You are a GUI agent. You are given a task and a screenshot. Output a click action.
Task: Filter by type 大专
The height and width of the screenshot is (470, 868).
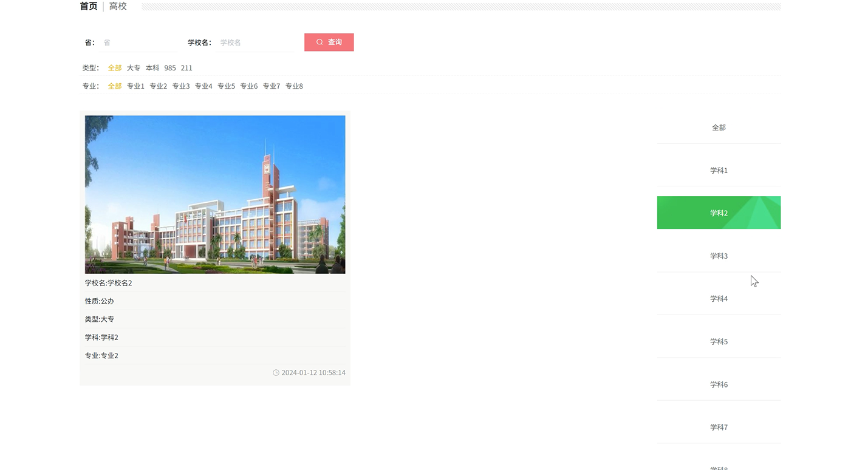(134, 68)
